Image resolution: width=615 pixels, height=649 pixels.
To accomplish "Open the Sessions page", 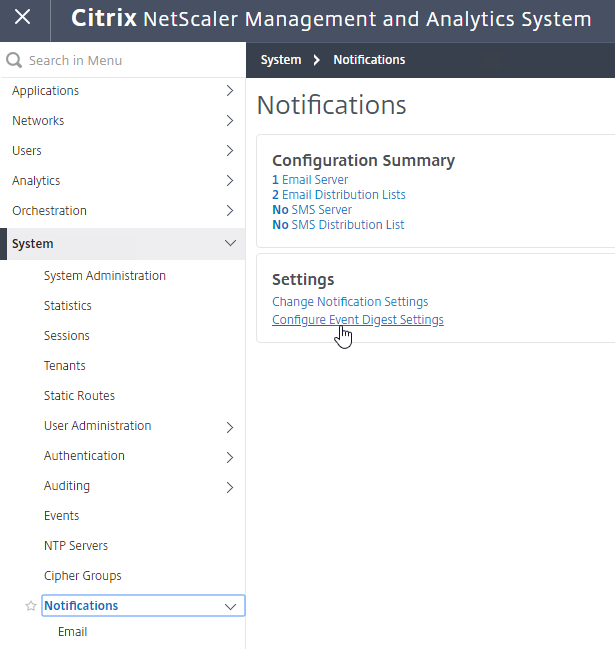I will tap(67, 336).
